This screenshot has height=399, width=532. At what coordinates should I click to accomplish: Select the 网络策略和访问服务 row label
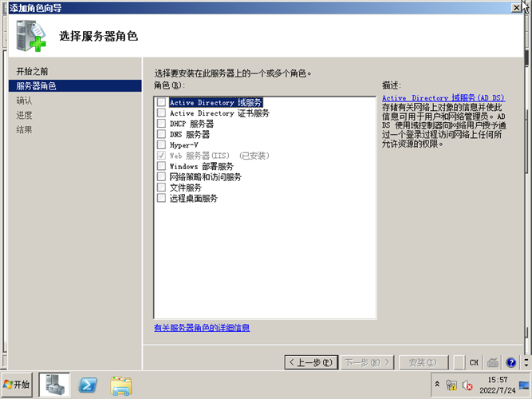[x=205, y=177]
